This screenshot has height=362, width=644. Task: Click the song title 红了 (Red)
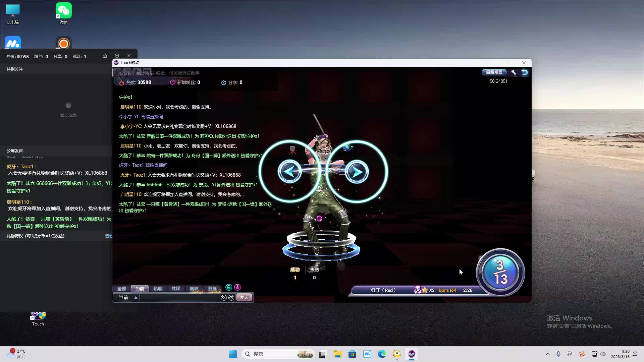point(383,290)
